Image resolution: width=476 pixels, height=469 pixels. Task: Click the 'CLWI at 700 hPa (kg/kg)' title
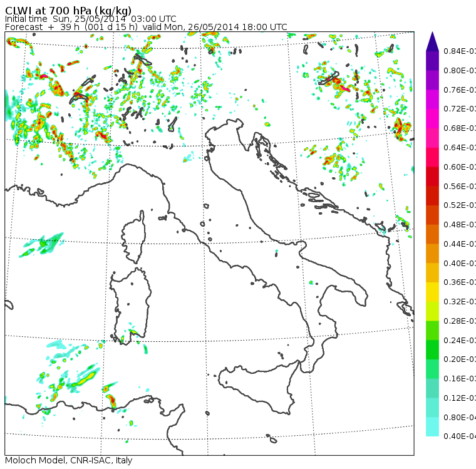[x=68, y=11]
